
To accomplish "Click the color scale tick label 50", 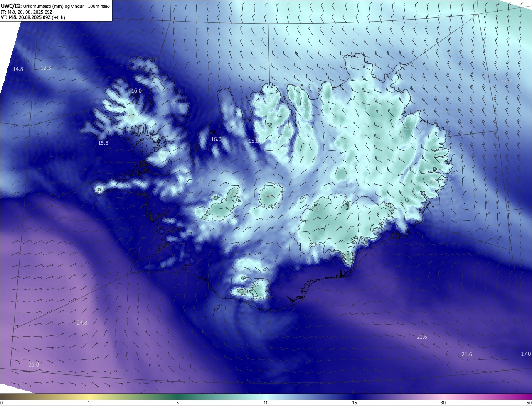I will click(529, 403).
